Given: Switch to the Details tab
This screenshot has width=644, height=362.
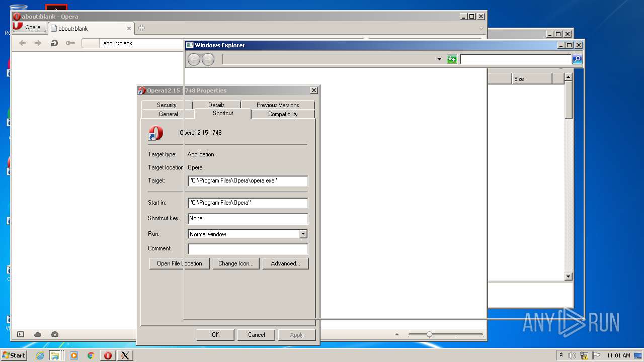Looking at the screenshot, I should tap(216, 105).
